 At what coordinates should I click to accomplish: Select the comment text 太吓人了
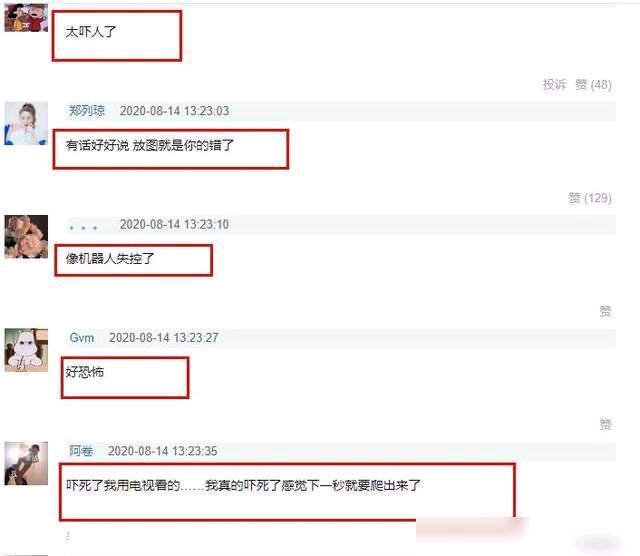click(91, 31)
